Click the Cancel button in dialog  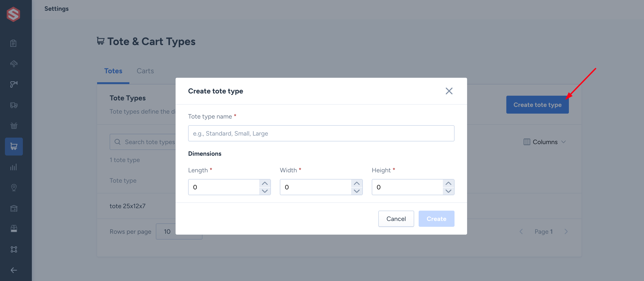click(396, 219)
